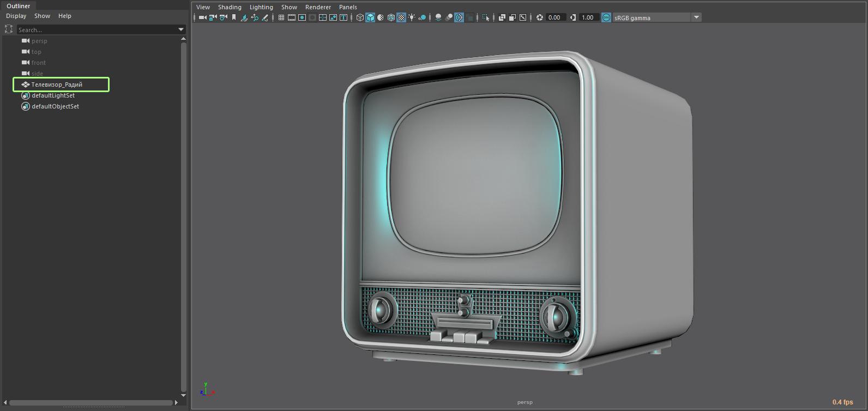This screenshot has width=868, height=411.
Task: Click the Use All Lights bulb icon
Action: [412, 17]
